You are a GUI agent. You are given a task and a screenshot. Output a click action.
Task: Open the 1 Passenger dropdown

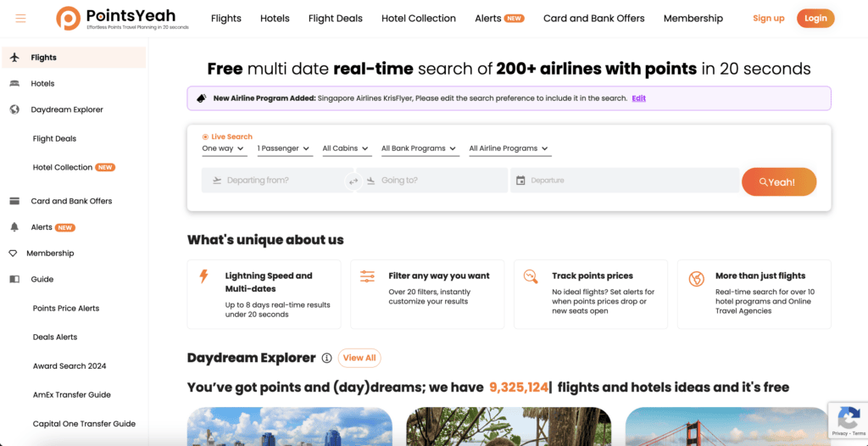point(284,148)
